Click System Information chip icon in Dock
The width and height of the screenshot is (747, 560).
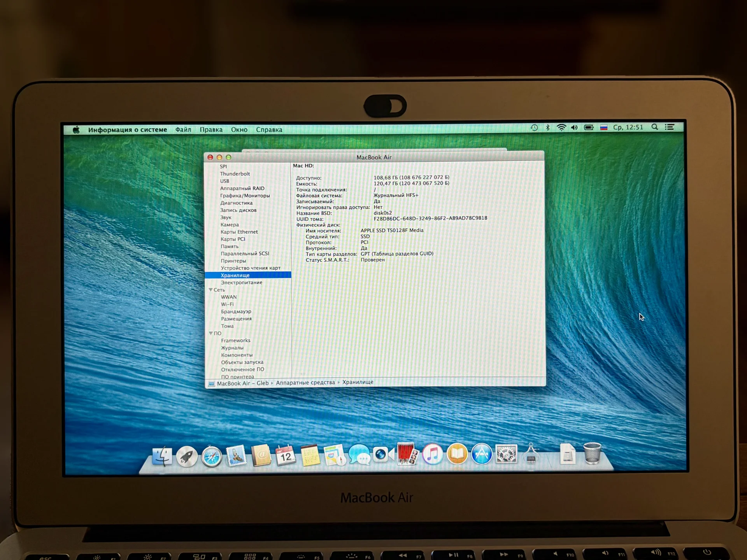[531, 454]
